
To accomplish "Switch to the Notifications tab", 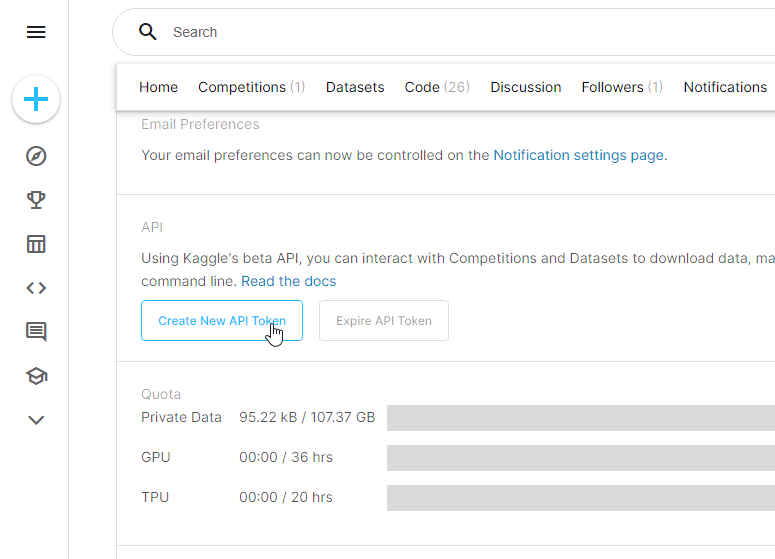I will 725,87.
